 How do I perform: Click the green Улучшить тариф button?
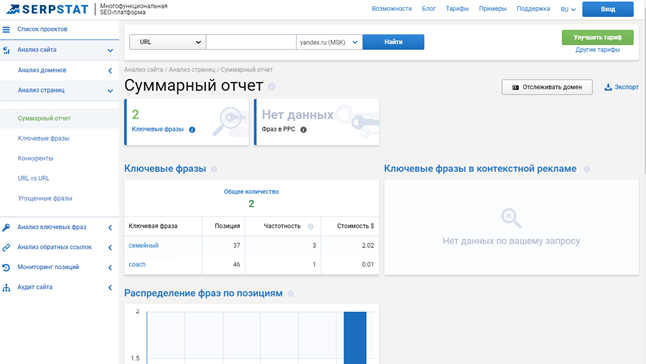597,37
